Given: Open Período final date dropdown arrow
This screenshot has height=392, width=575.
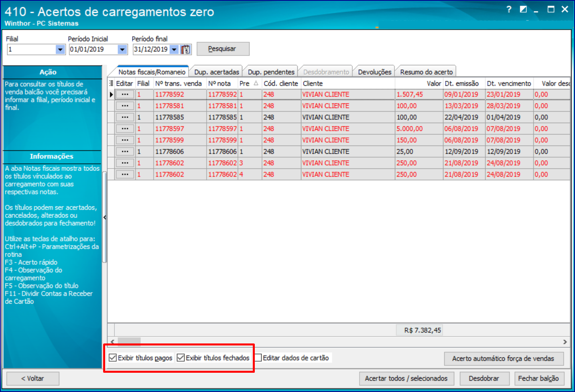Looking at the screenshot, I should click(174, 49).
